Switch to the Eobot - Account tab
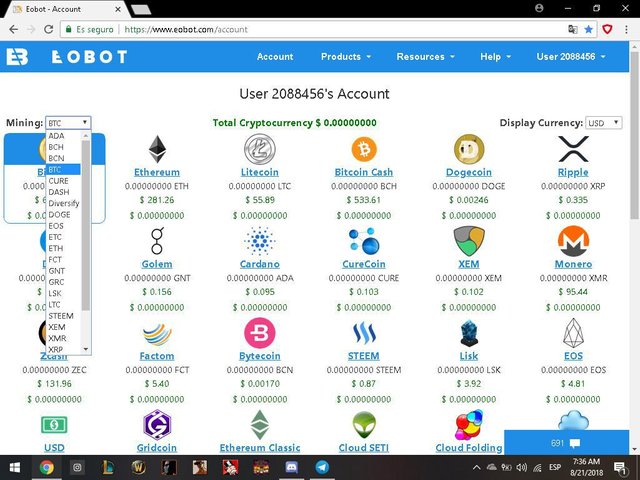This screenshot has width=640, height=480. tap(65, 9)
